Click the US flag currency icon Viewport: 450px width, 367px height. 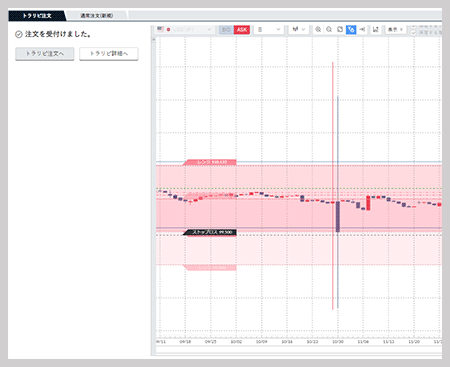160,29
